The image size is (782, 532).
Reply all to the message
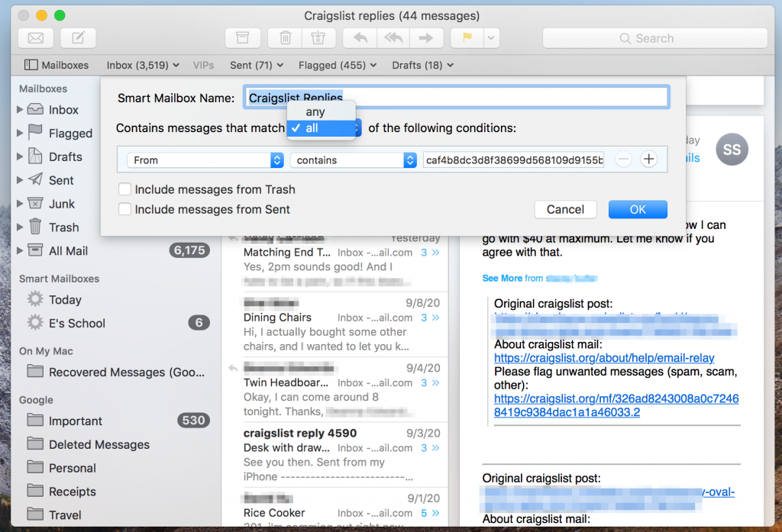pyautogui.click(x=393, y=38)
